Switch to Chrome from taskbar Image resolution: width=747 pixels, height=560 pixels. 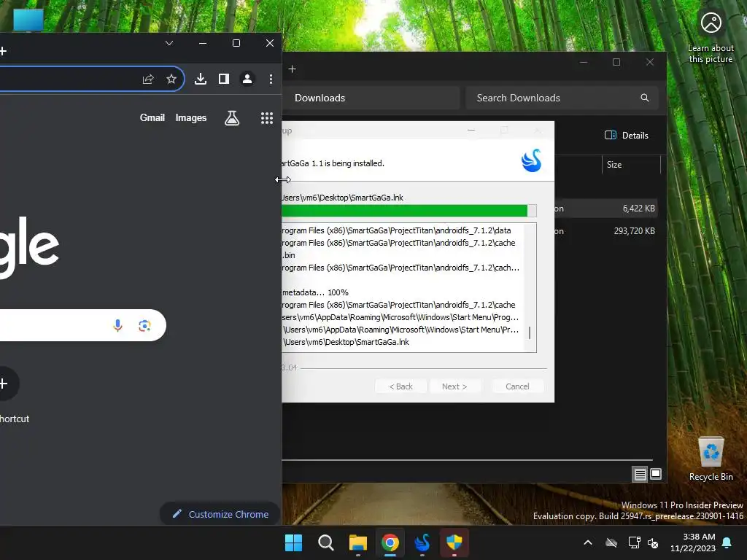(390, 542)
